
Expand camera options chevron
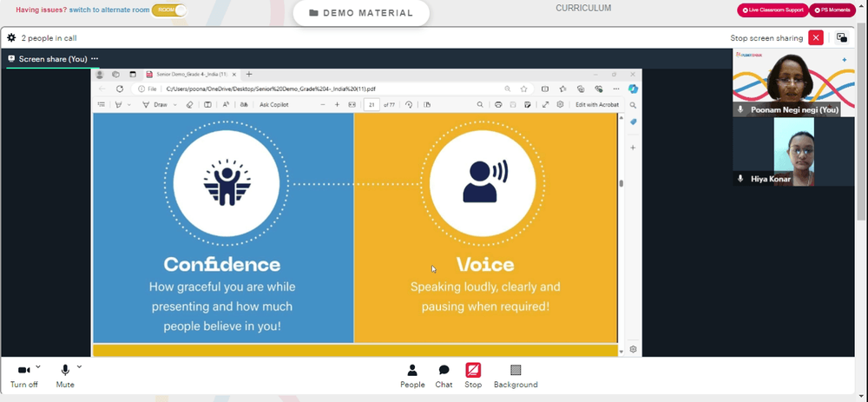pos(38,366)
